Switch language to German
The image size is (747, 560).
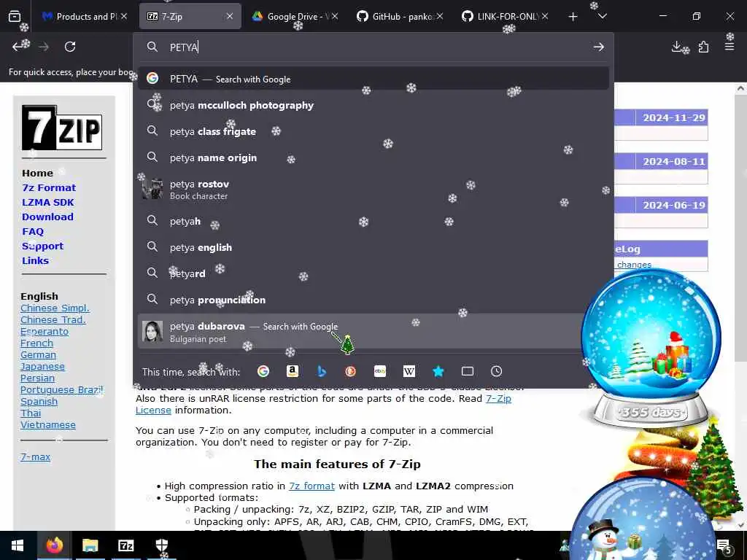pyautogui.click(x=38, y=355)
